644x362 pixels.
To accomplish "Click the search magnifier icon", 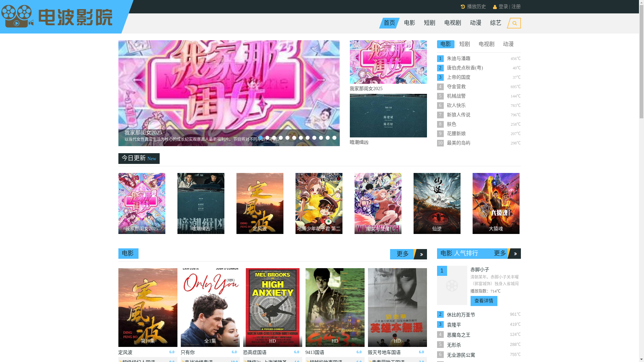I will coord(514,23).
